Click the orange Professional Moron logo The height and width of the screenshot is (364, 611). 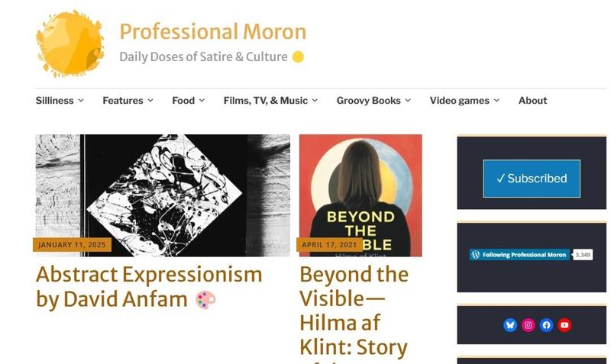click(70, 44)
